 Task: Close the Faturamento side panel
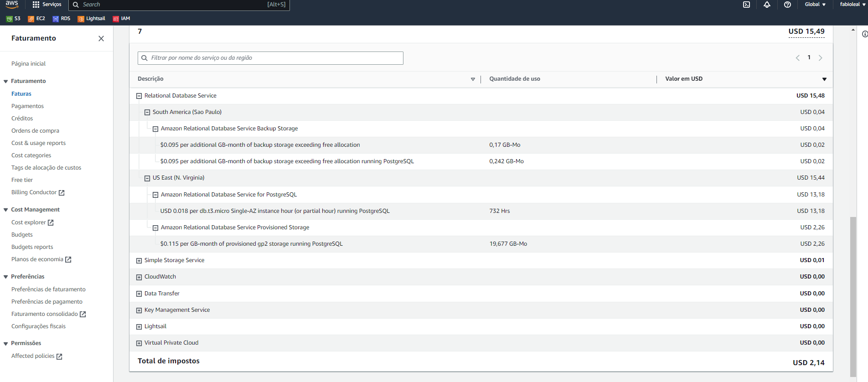click(x=101, y=39)
